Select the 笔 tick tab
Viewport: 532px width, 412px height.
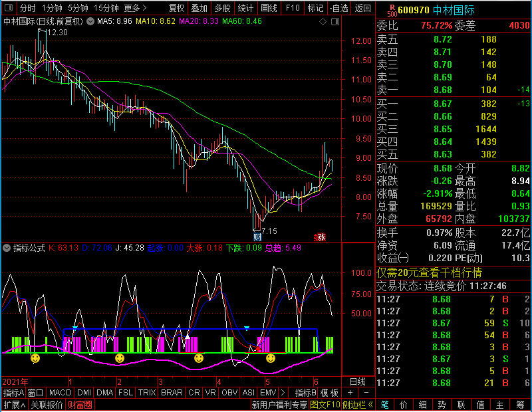[x=384, y=405]
